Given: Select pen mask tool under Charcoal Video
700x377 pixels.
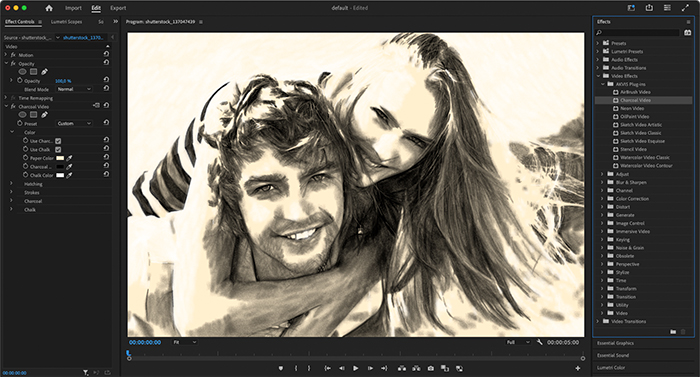Looking at the screenshot, I should click(x=44, y=115).
